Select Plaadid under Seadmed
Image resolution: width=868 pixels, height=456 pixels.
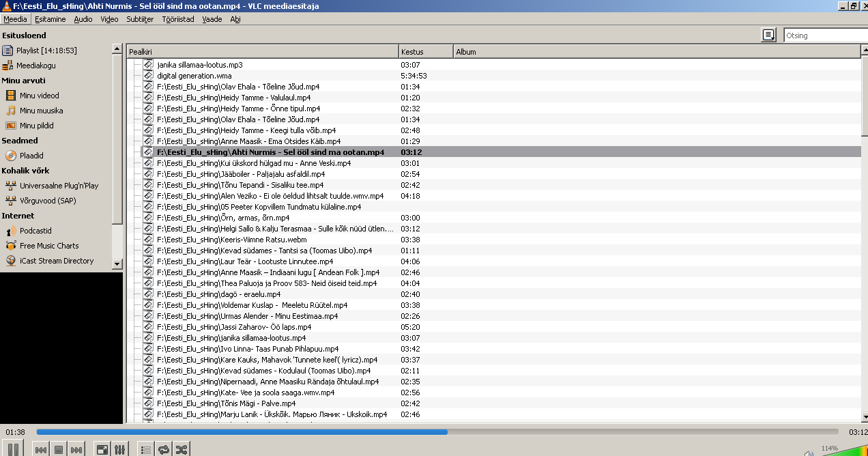pos(31,156)
